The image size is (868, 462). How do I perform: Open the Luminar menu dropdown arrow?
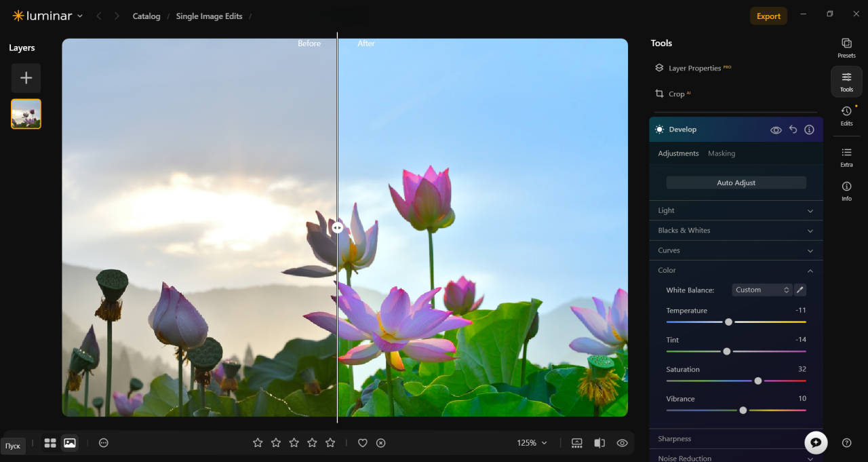pos(80,16)
